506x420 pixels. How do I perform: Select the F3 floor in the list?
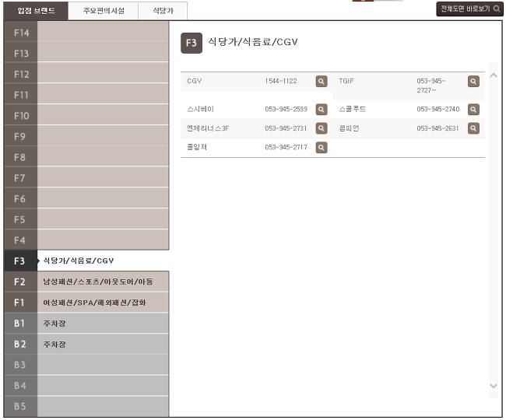(x=86, y=261)
